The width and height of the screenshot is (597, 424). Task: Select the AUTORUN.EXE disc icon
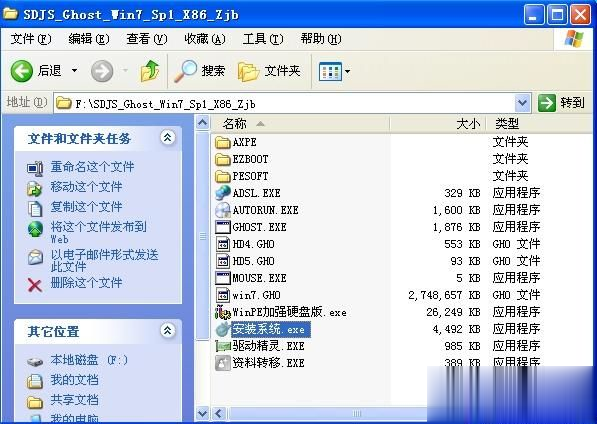pos(223,210)
